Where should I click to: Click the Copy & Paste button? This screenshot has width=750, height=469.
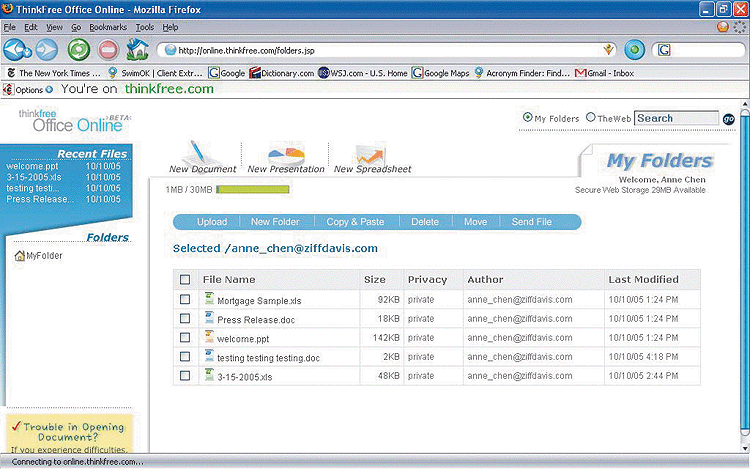(x=355, y=222)
